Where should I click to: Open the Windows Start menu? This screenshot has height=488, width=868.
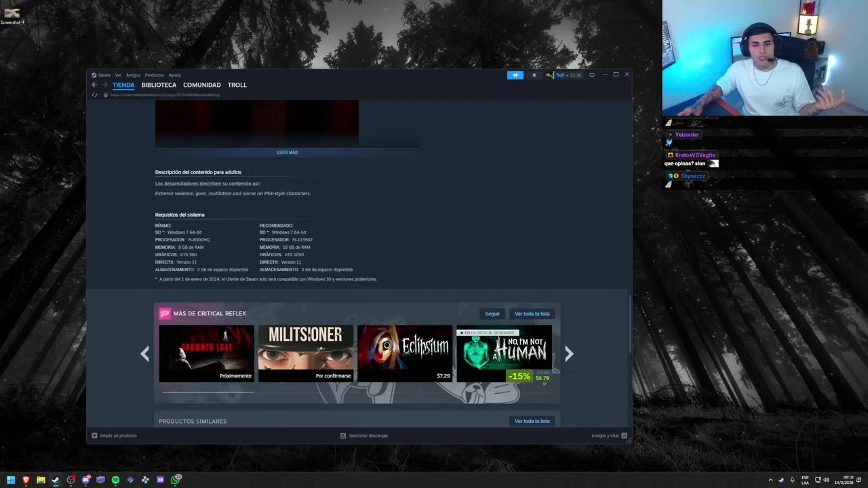(x=11, y=480)
